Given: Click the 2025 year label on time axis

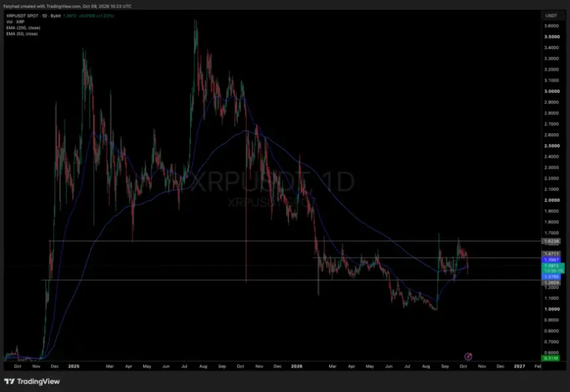Looking at the screenshot, I should (x=74, y=366).
